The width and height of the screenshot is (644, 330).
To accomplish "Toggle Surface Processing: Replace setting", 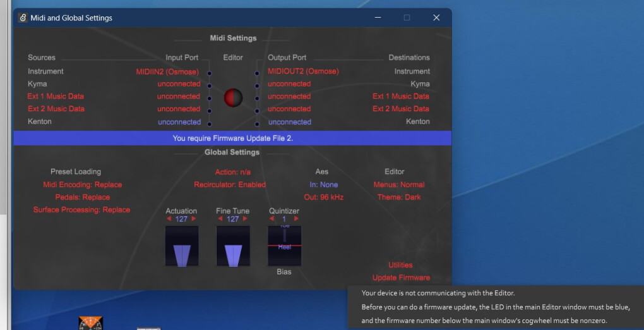I will point(81,210).
